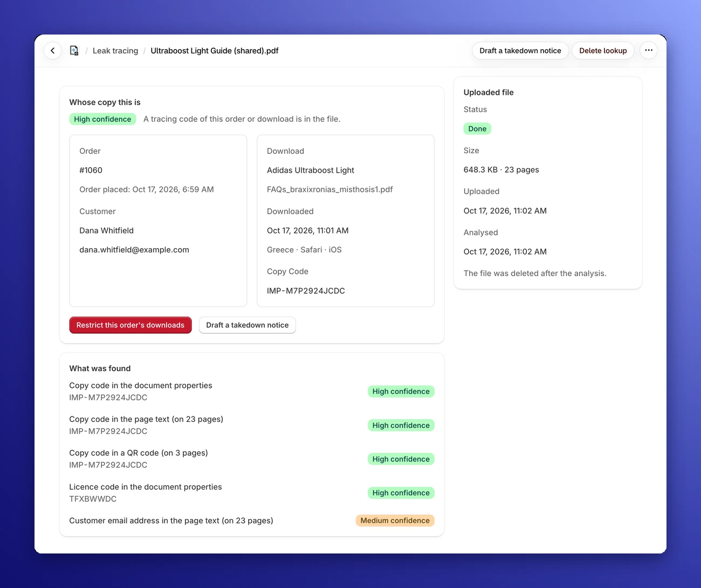Click Adidas Ultraboost Light download name

coord(311,170)
